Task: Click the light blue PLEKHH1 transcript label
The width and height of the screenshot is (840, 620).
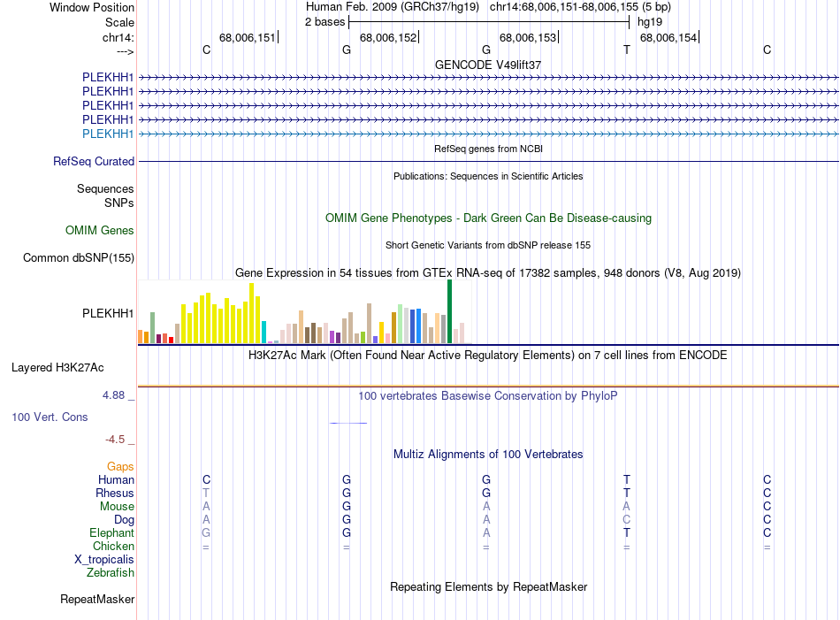Action: [x=108, y=134]
